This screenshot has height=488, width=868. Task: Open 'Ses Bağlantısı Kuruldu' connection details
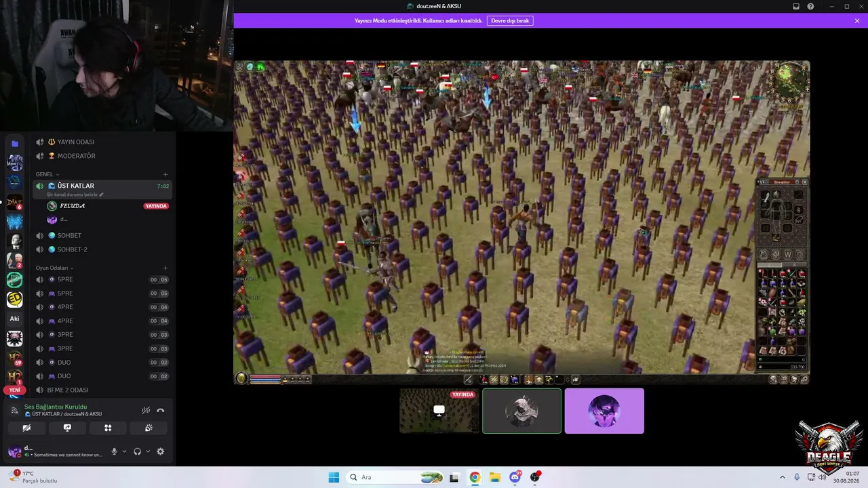tap(56, 407)
